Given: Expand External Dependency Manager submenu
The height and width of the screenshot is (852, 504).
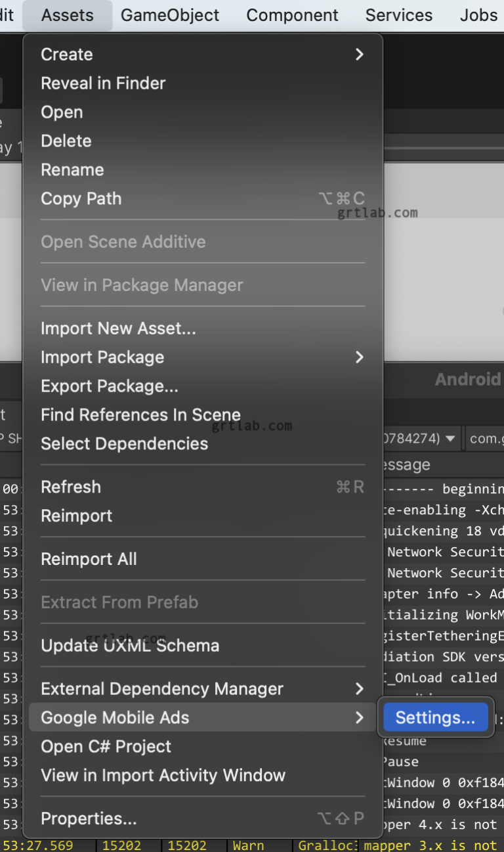Looking at the screenshot, I should [x=203, y=689].
